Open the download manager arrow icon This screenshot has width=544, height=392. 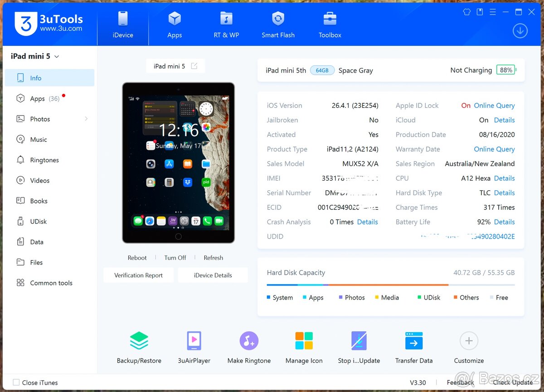(x=520, y=31)
